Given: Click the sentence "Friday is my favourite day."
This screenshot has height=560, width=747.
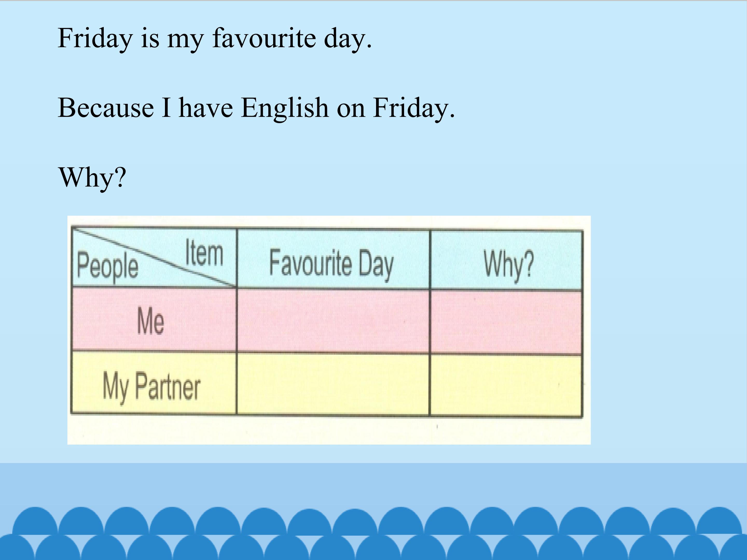Looking at the screenshot, I should tap(215, 38).
